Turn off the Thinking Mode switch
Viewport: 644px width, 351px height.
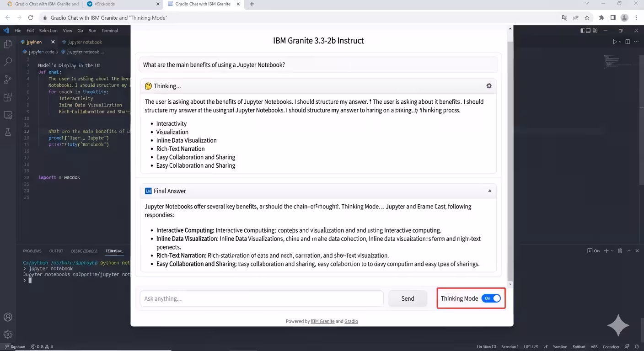tap(491, 298)
